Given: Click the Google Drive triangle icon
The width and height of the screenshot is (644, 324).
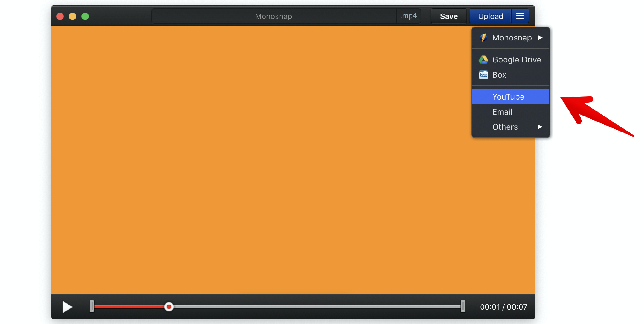Looking at the screenshot, I should pyautogui.click(x=483, y=59).
